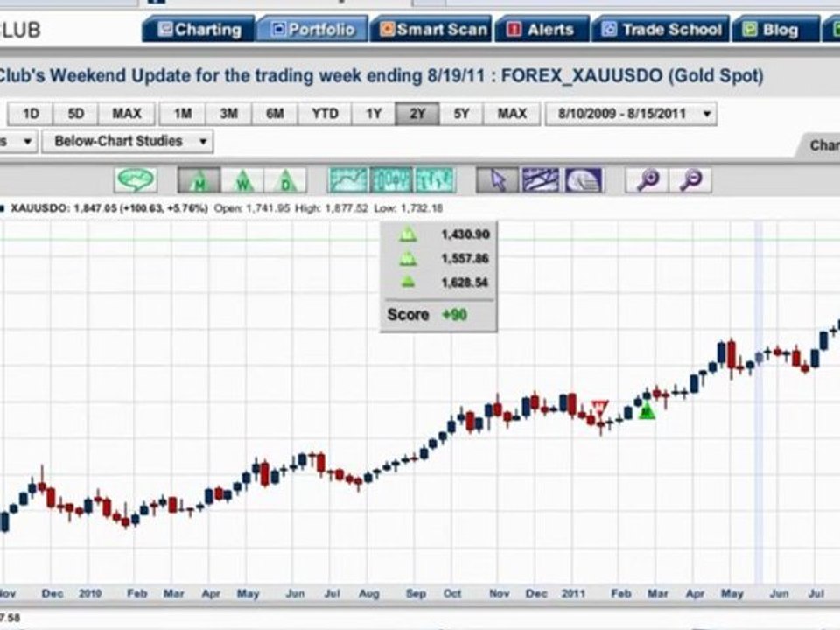Toggle the monthly (M) trade triangle
The height and width of the screenshot is (630, 840).
(199, 180)
